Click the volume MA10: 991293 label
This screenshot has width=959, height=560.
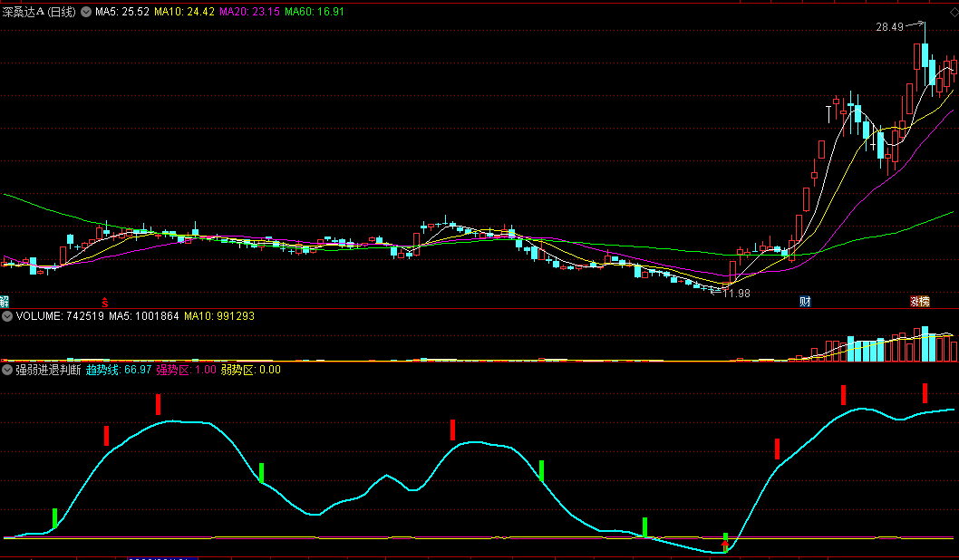coord(219,316)
